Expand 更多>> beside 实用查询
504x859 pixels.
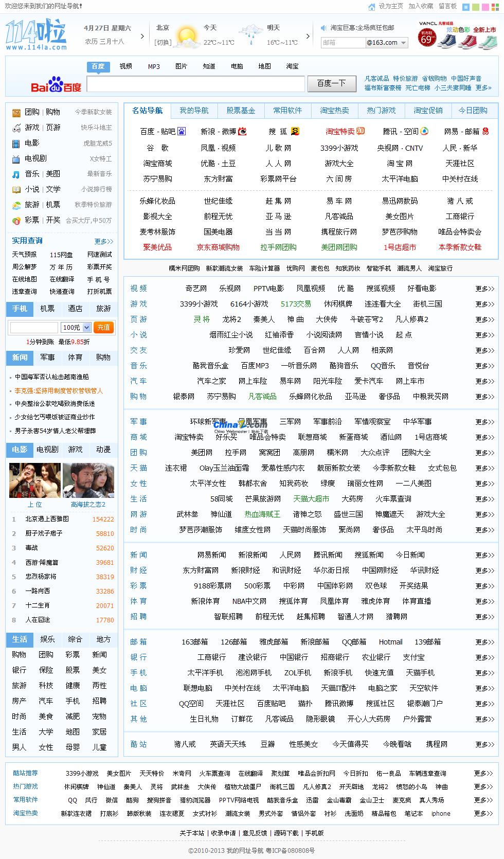[x=103, y=241]
